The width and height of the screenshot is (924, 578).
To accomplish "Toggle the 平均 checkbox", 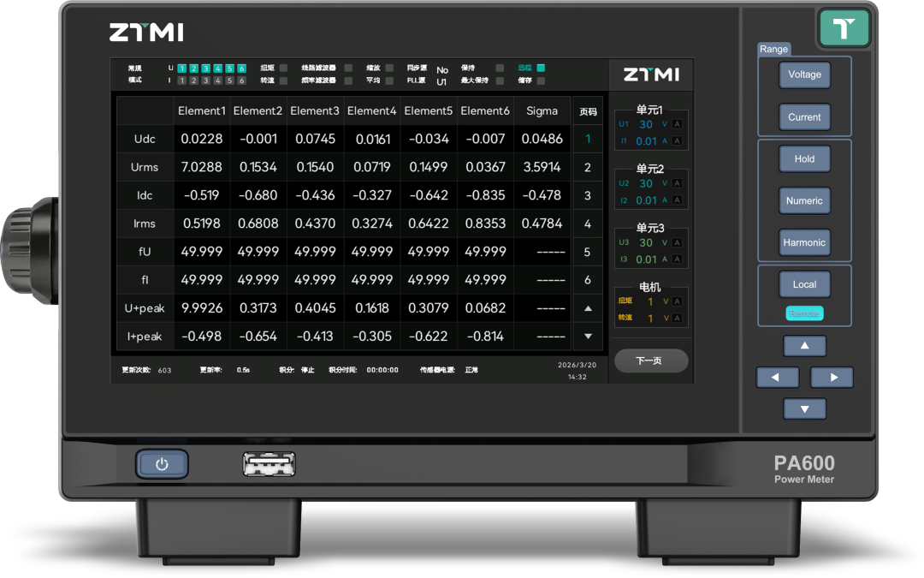I will (389, 80).
